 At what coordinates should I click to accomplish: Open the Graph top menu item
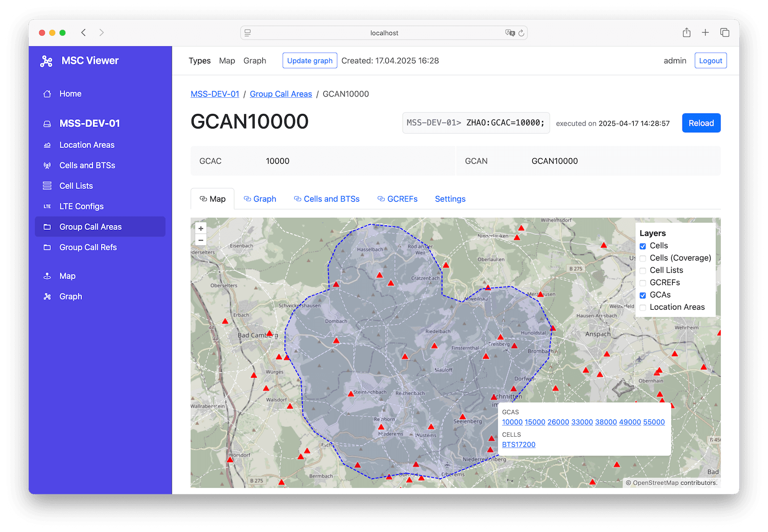(255, 60)
